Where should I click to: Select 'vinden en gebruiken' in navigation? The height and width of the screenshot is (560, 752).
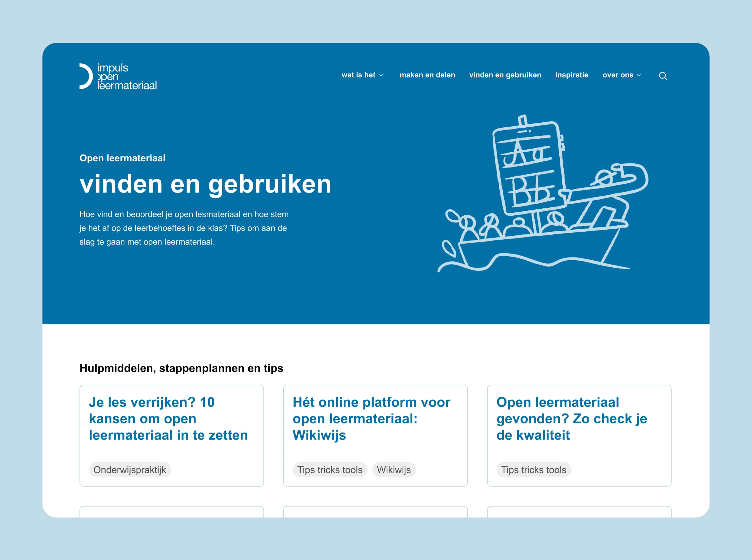tap(505, 75)
